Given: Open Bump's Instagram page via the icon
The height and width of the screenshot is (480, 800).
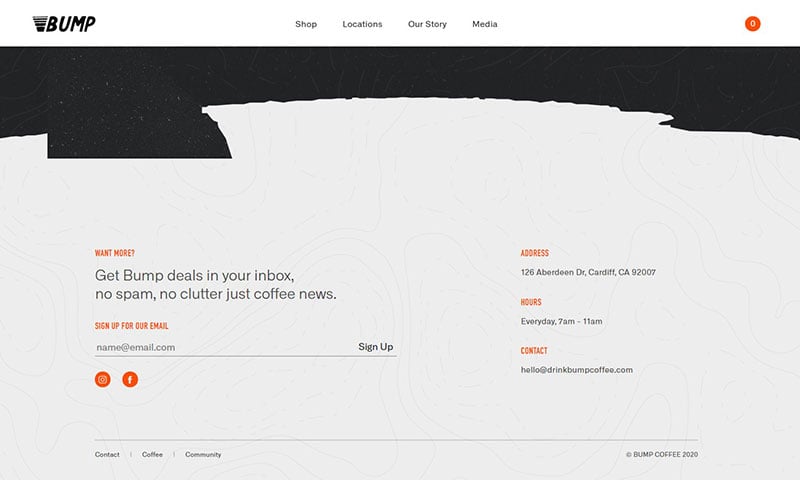Looking at the screenshot, I should click(x=103, y=380).
